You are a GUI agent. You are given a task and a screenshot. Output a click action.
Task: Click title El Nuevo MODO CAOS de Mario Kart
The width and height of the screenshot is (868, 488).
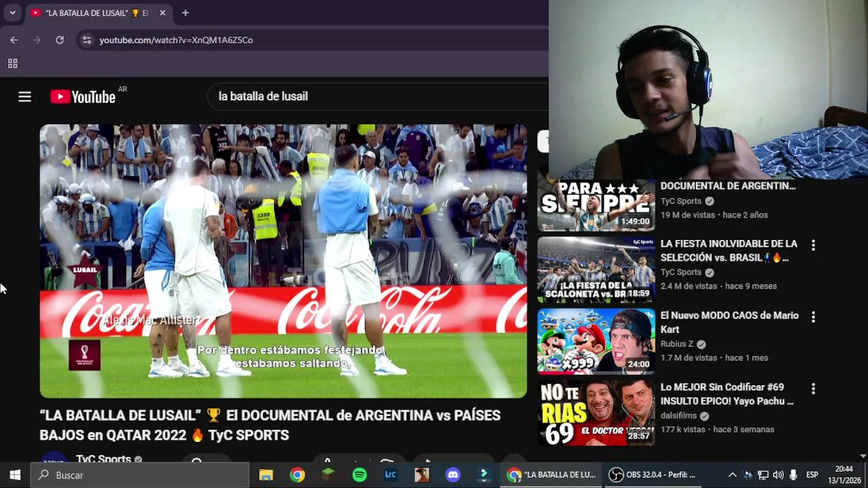(730, 323)
